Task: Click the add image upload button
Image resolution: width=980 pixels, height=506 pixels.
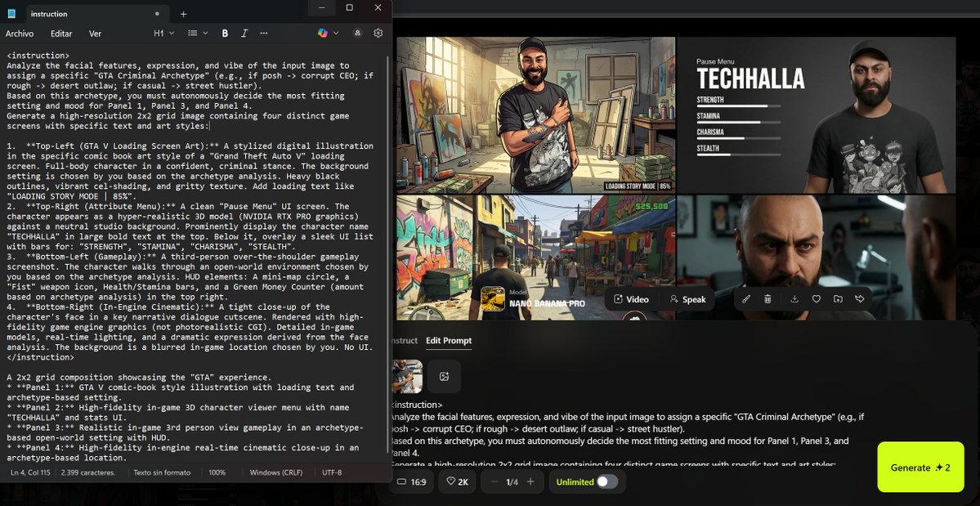Action: [445, 376]
